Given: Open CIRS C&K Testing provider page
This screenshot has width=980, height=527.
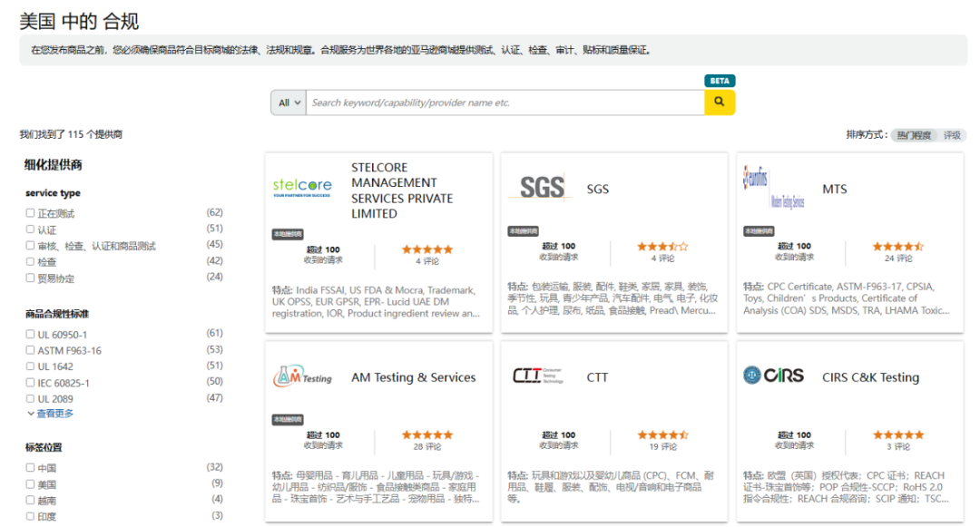Looking at the screenshot, I should point(870,377).
